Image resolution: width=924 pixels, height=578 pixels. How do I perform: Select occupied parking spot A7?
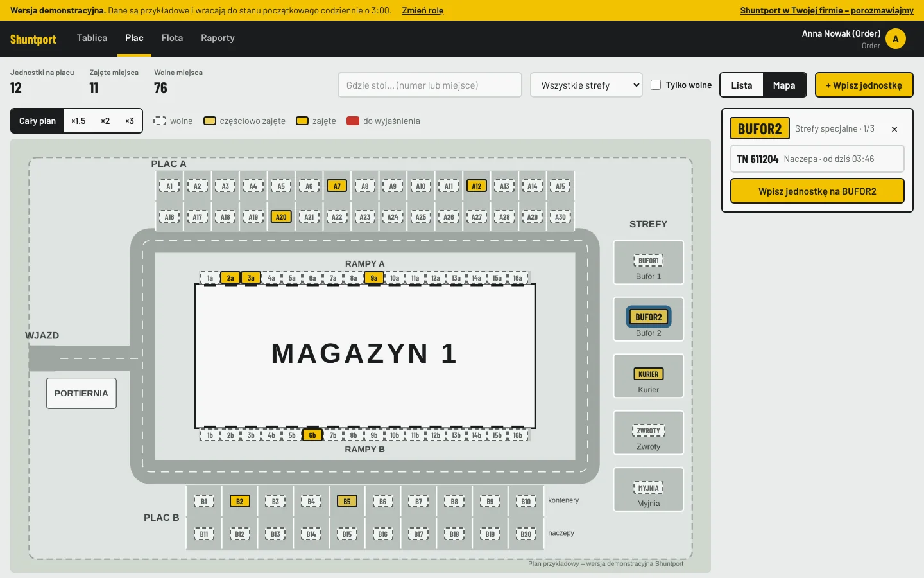tap(337, 186)
